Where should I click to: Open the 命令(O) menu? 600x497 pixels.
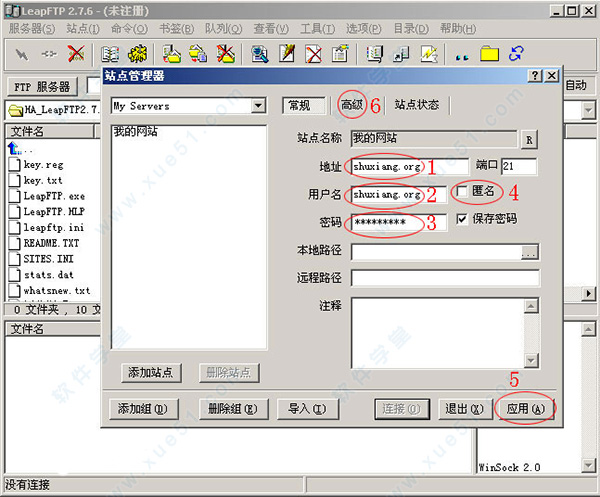point(129,29)
